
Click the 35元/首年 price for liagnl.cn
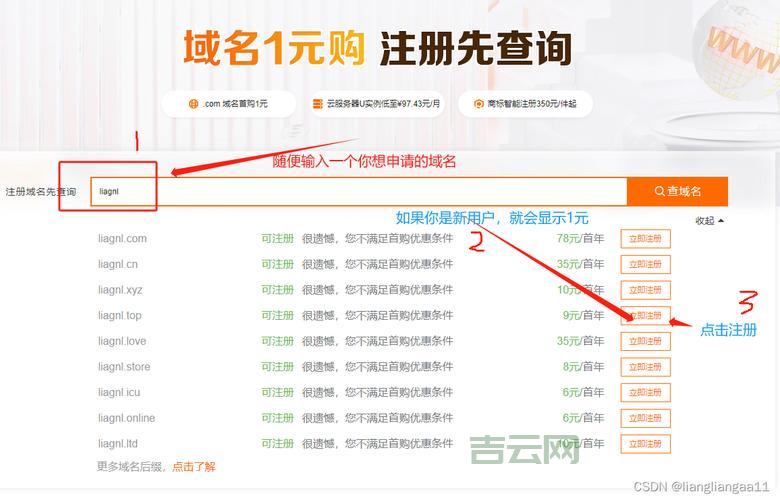pyautogui.click(x=580, y=264)
